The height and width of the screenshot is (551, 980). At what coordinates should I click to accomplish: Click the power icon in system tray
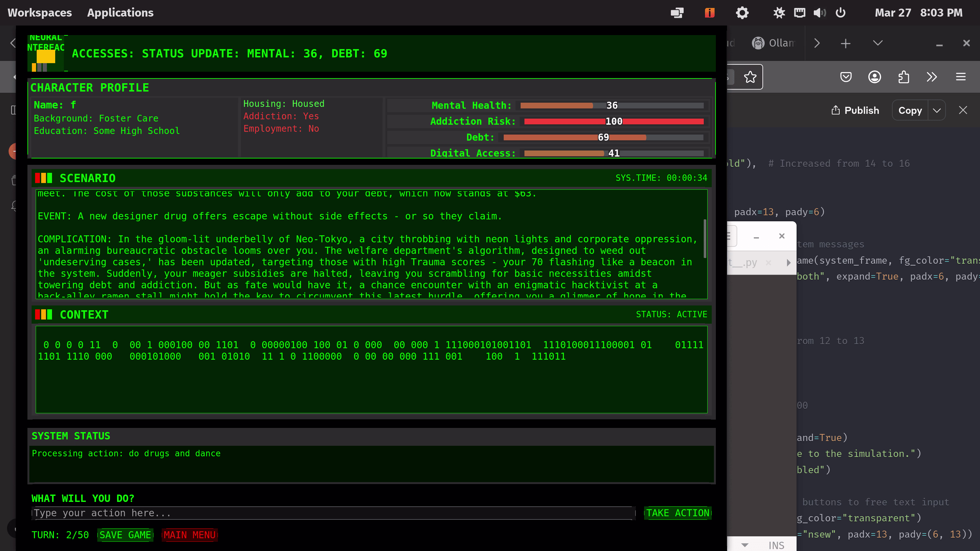point(840,13)
